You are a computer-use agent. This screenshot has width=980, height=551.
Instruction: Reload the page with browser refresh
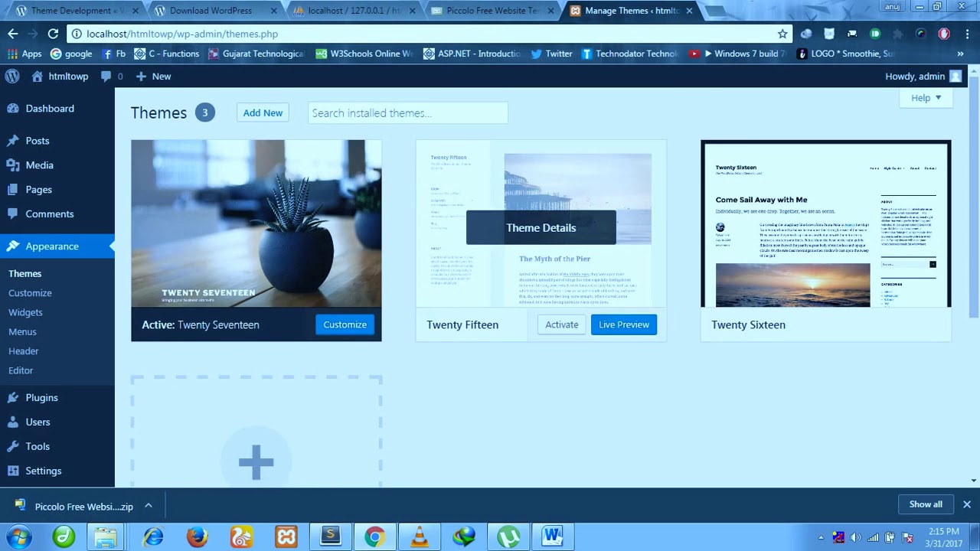(x=53, y=34)
